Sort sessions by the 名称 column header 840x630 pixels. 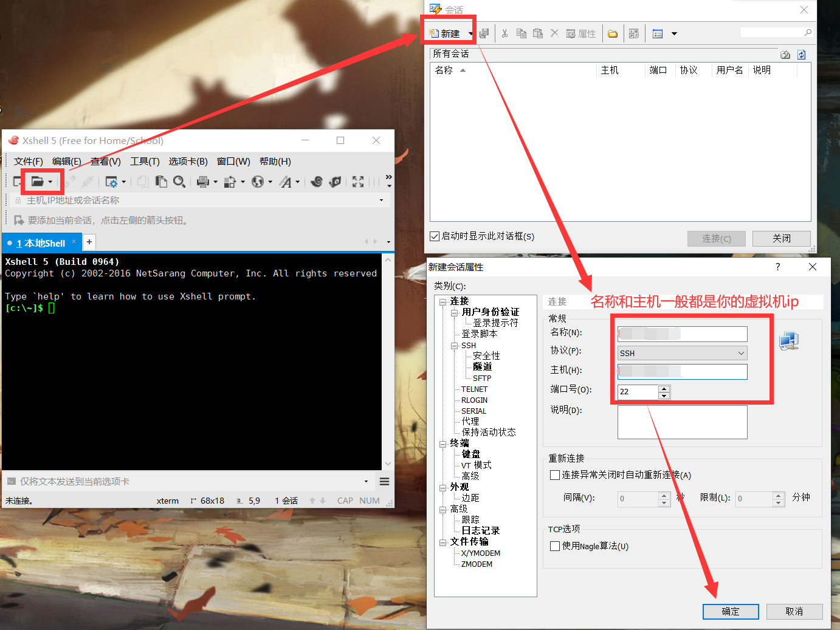[513, 70]
